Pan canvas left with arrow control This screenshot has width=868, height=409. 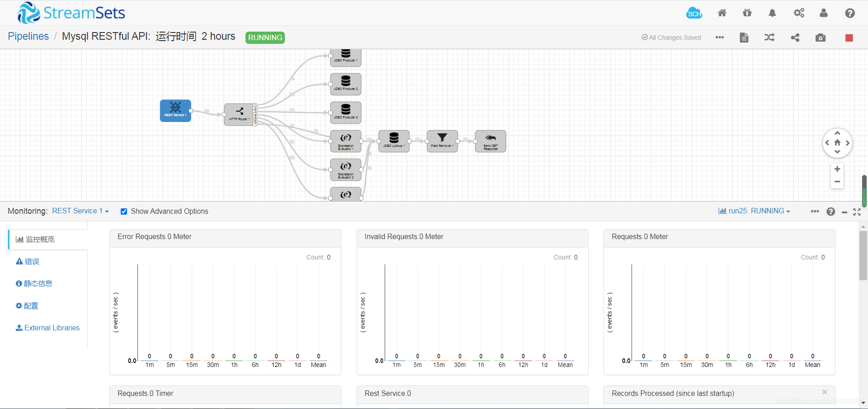[x=827, y=143]
